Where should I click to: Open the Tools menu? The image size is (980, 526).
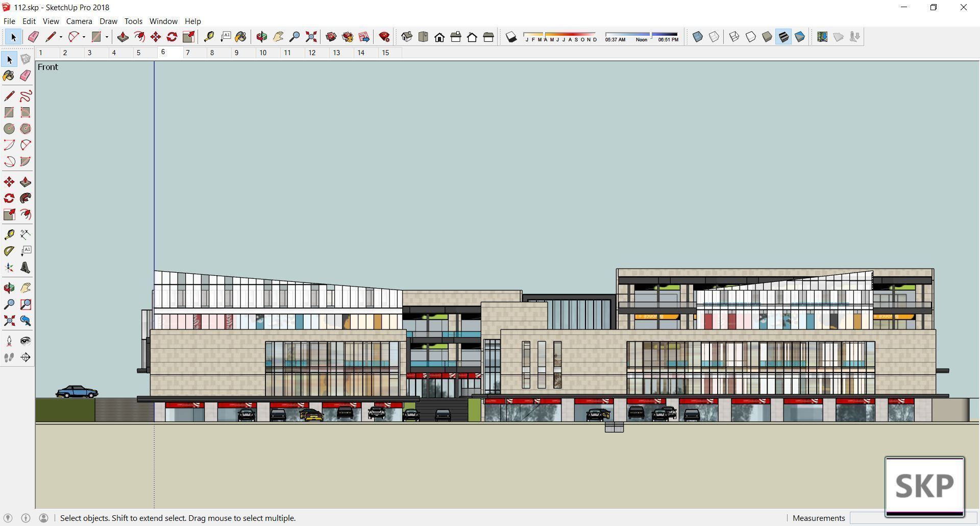click(x=133, y=21)
